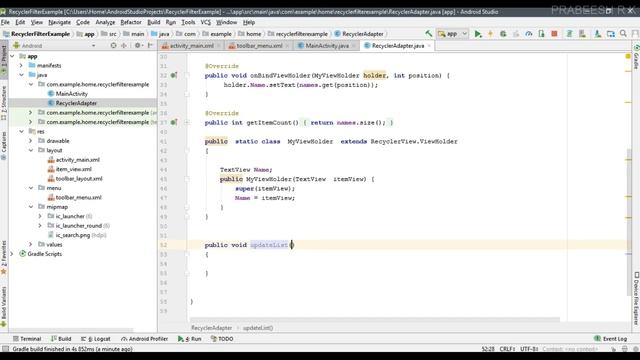Open the Refactor menu
The image size is (640, 360).
pyautogui.click(x=131, y=22)
